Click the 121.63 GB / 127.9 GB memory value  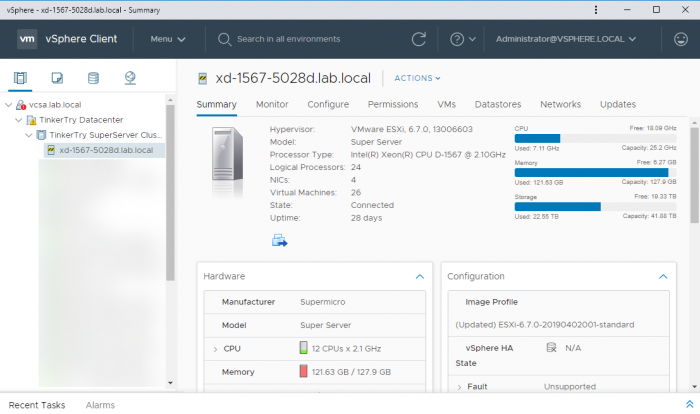(351, 372)
